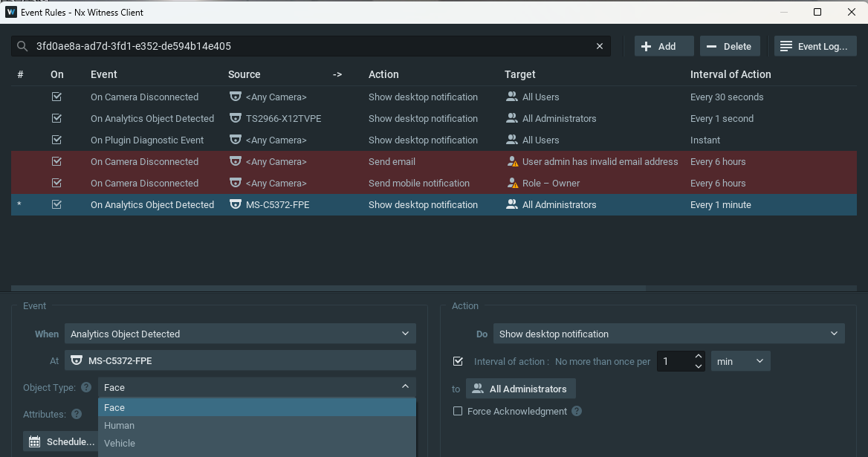Maximize the Event Rules window
The width and height of the screenshot is (868, 457).
(x=817, y=12)
